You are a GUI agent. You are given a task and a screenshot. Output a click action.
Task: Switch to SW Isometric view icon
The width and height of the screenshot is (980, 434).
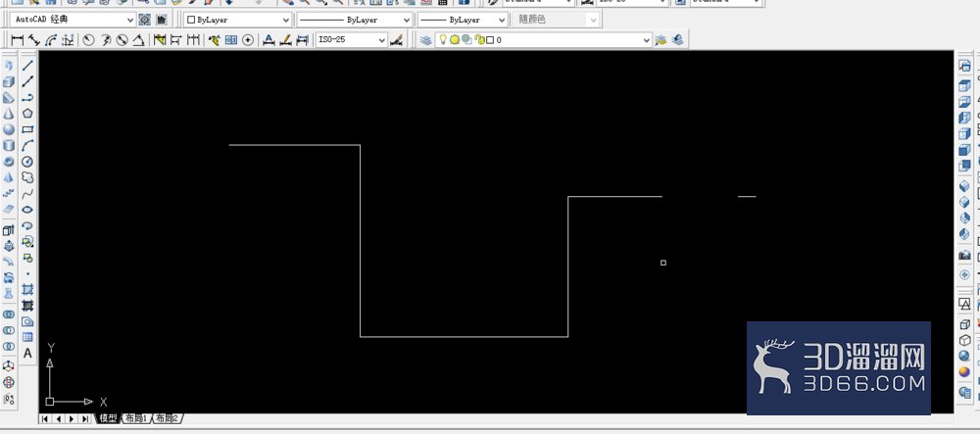coord(965,186)
